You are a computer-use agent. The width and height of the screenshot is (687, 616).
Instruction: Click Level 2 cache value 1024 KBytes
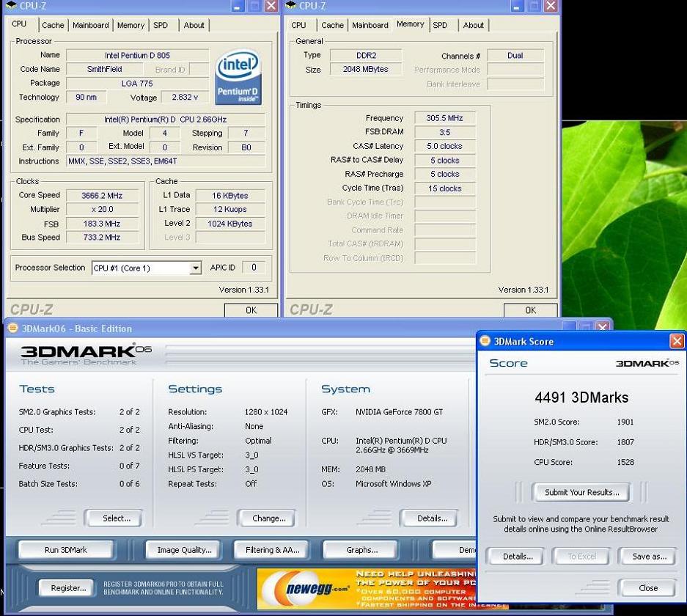230,224
